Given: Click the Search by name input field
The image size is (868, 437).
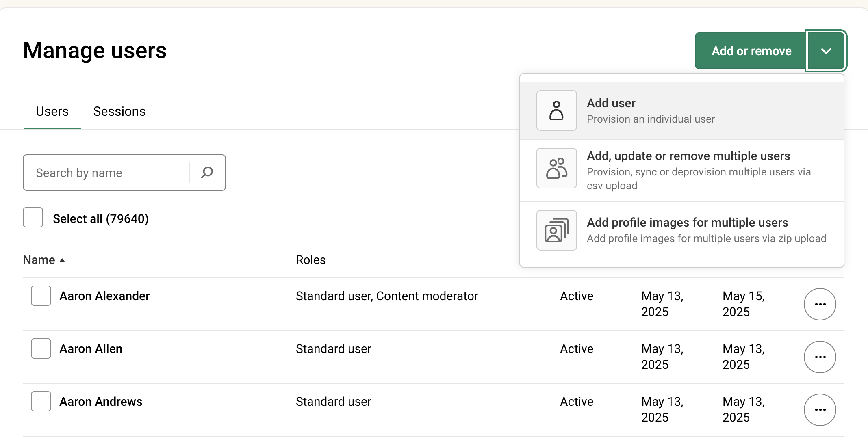Looking at the screenshot, I should tap(106, 173).
